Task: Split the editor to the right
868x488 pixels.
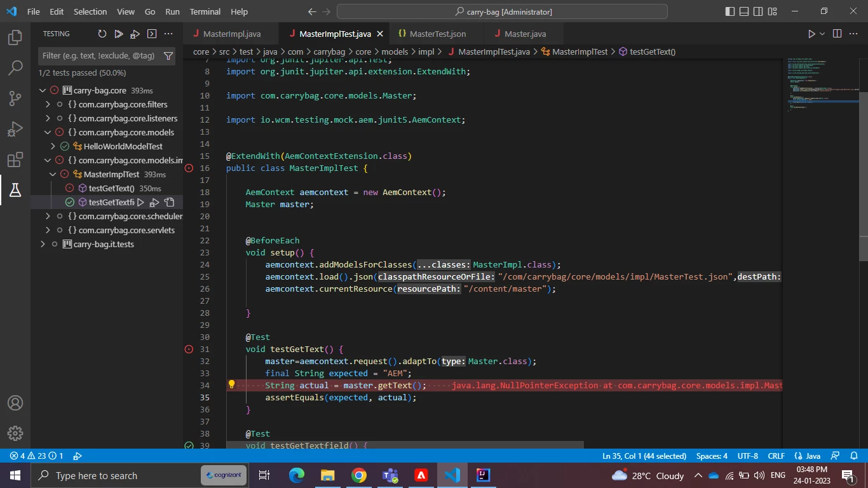Action: click(x=837, y=34)
